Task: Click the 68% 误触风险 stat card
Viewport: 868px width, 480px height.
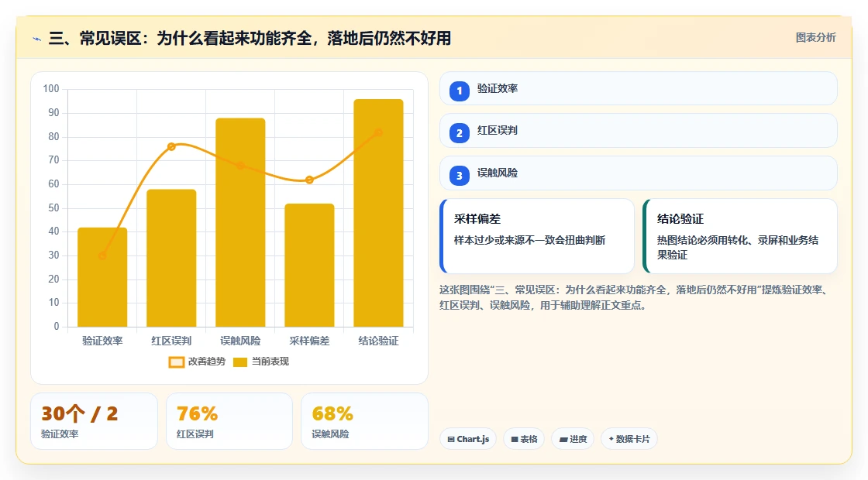Action: point(364,421)
